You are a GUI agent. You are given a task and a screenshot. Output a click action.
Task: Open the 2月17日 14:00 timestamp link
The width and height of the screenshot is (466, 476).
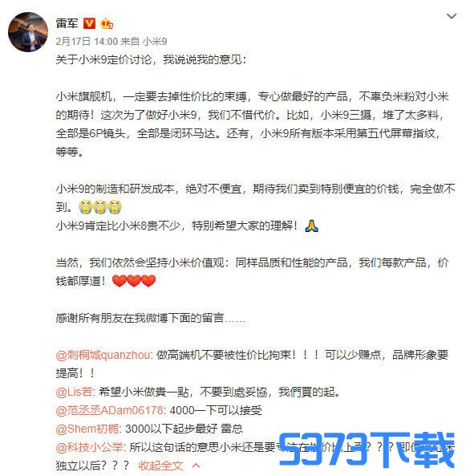point(87,41)
